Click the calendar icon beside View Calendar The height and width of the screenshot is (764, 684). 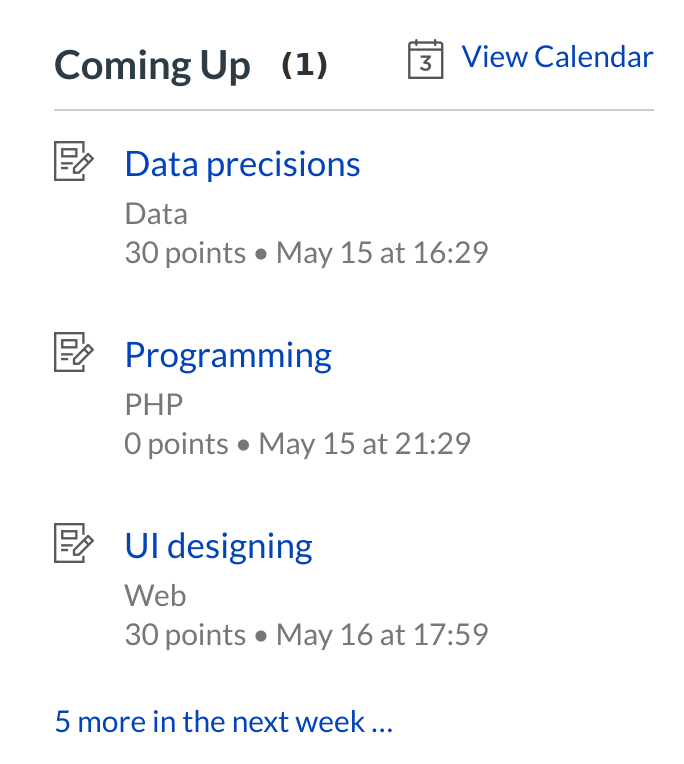click(x=425, y=59)
